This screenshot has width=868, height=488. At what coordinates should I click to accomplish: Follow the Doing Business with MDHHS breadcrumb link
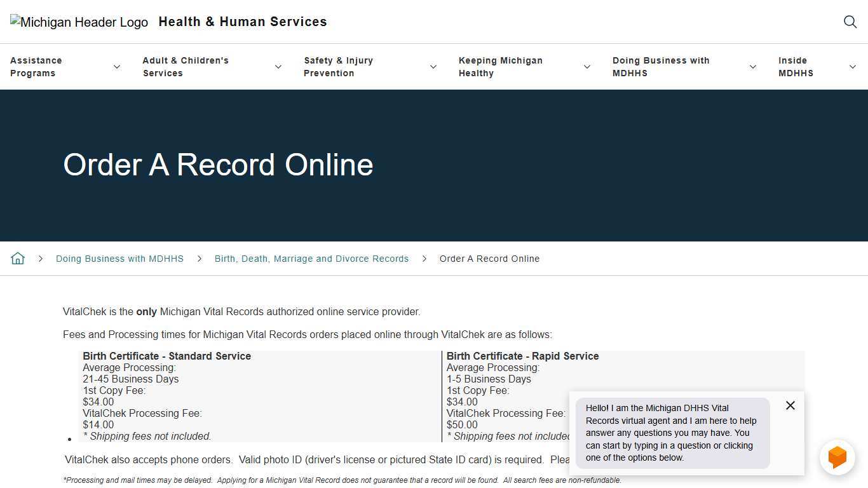point(119,259)
